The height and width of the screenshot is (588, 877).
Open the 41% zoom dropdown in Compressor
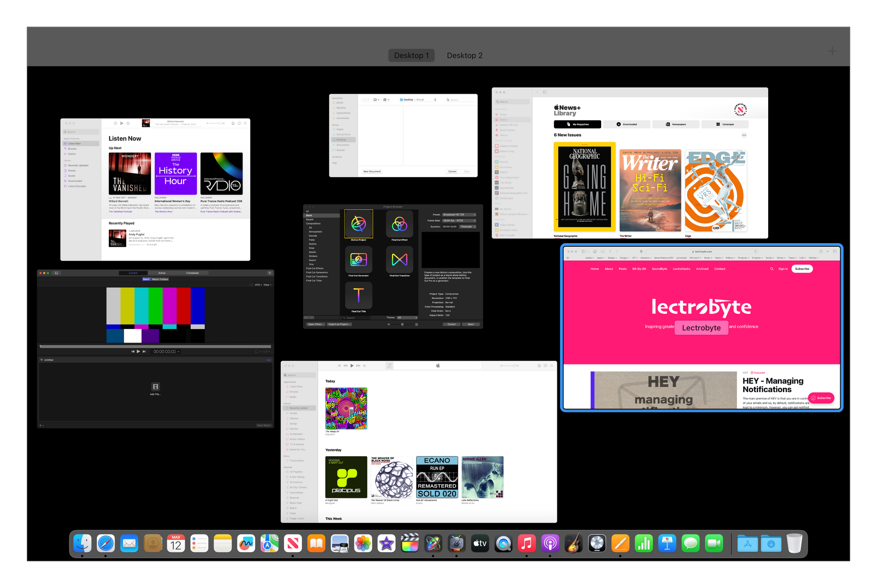258,285
